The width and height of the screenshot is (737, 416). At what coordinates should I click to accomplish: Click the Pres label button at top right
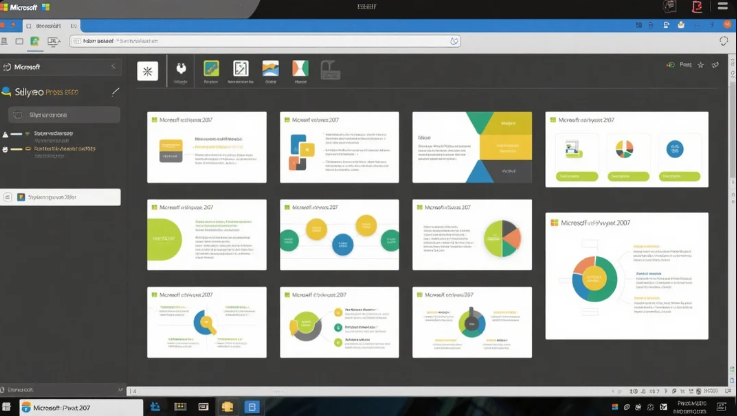pyautogui.click(x=685, y=65)
